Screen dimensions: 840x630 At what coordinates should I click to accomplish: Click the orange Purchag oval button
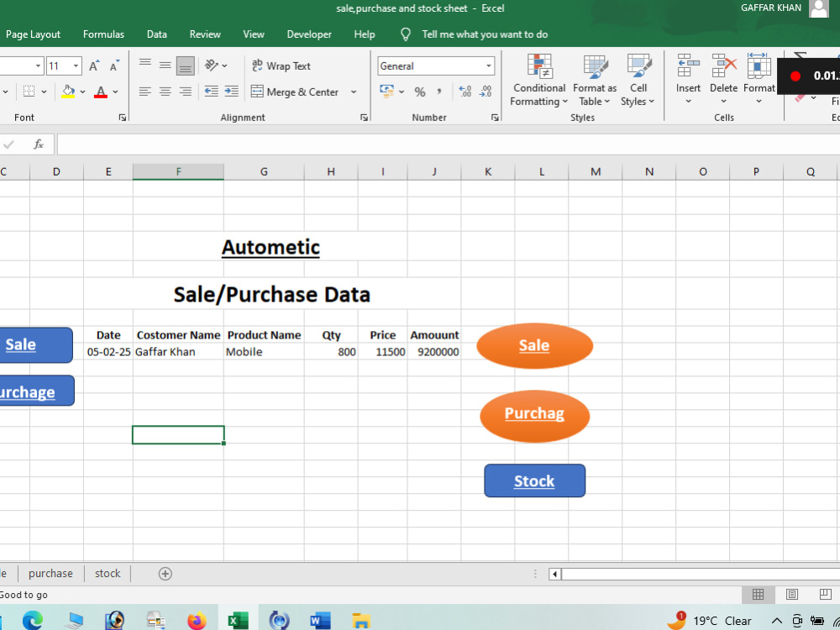pyautogui.click(x=534, y=415)
